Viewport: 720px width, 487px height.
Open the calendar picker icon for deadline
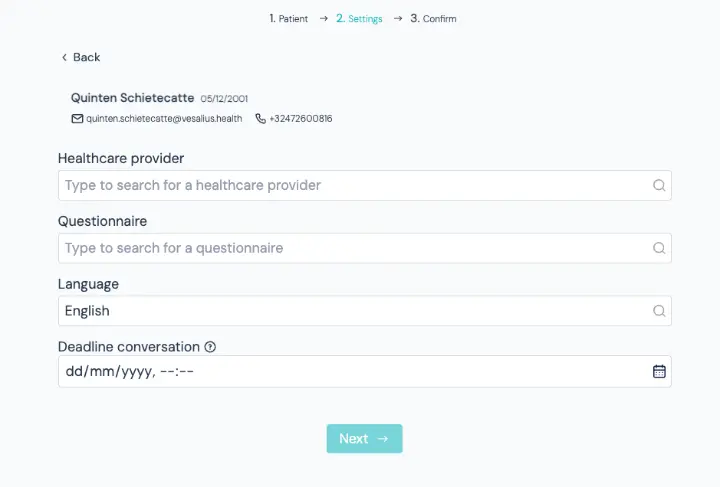click(659, 371)
